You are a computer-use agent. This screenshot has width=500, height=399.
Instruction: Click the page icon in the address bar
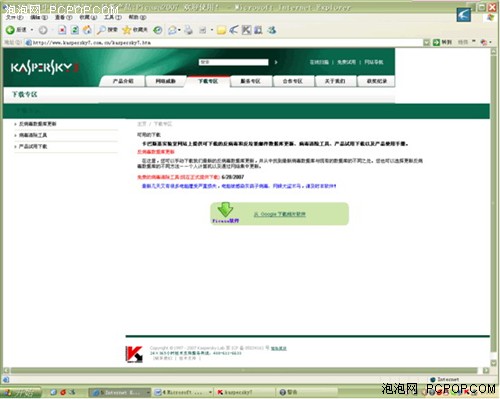pyautogui.click(x=28, y=43)
